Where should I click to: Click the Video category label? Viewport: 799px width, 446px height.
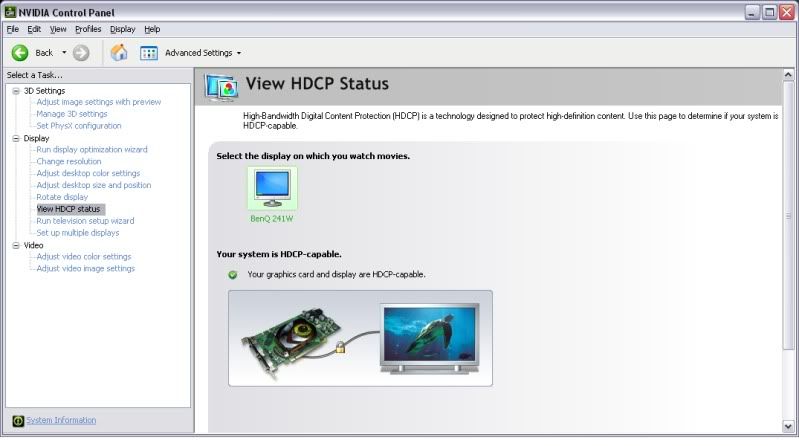pos(33,245)
